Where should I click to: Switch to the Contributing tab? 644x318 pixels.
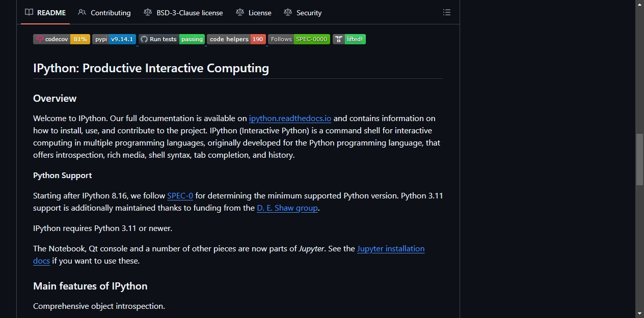tap(104, 13)
